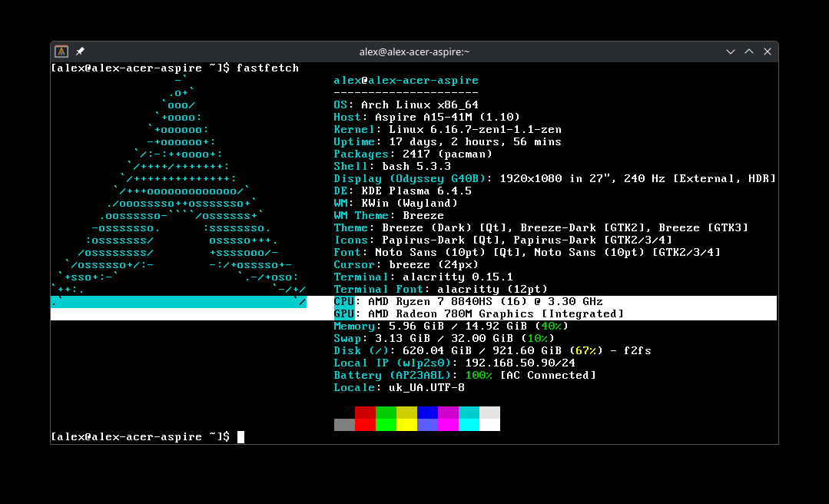The image size is (829, 504).
Task: Click the Alacritty app icon in title bar
Action: (61, 51)
